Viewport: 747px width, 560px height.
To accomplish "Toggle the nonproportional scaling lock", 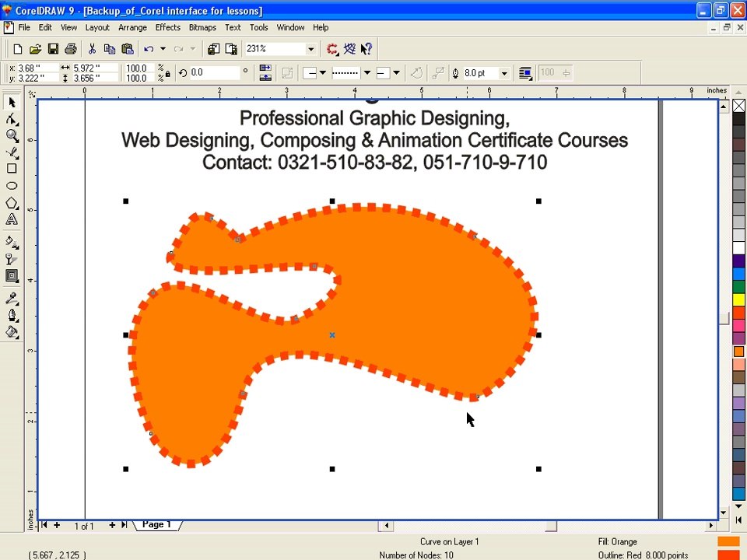I will tap(168, 75).
